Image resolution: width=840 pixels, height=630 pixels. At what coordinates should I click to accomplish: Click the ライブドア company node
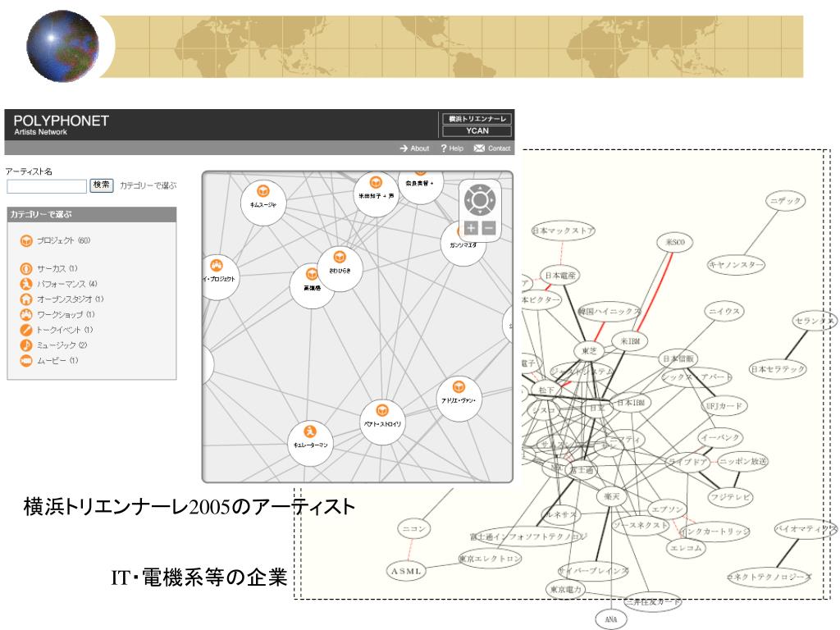point(687,461)
